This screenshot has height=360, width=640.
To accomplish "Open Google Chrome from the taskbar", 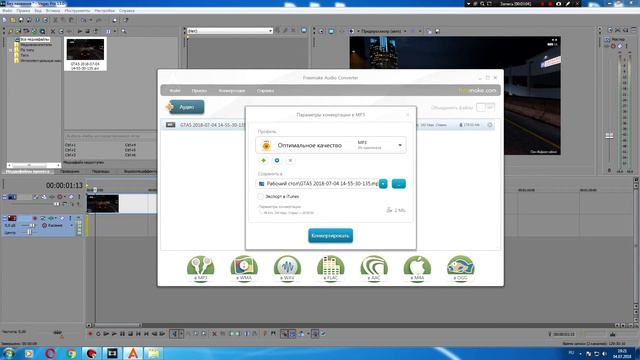I will [x=71, y=353].
